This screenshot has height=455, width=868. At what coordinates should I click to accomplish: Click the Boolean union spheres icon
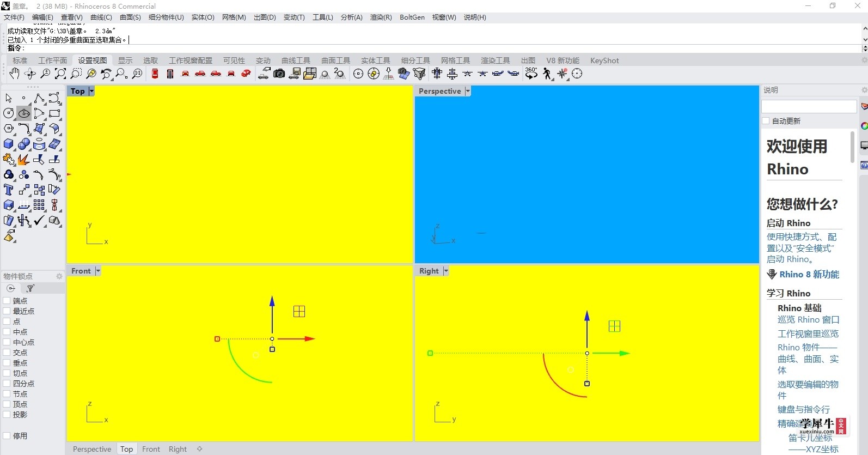24,144
